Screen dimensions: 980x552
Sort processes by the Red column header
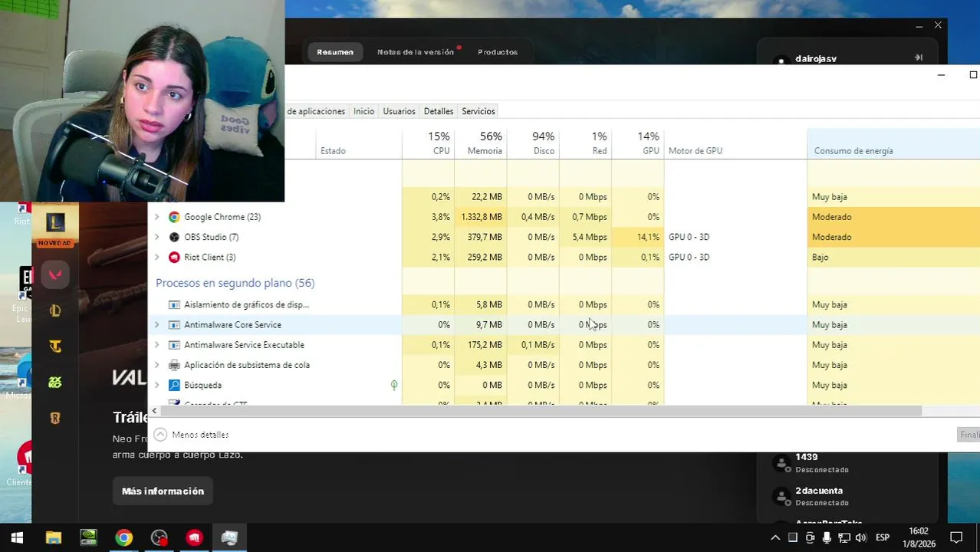pos(585,143)
